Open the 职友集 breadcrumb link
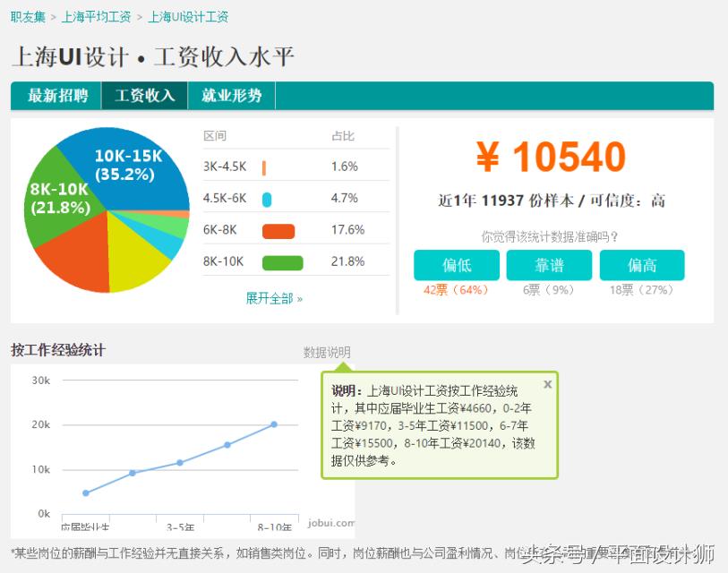The width and height of the screenshot is (728, 573). (28, 16)
